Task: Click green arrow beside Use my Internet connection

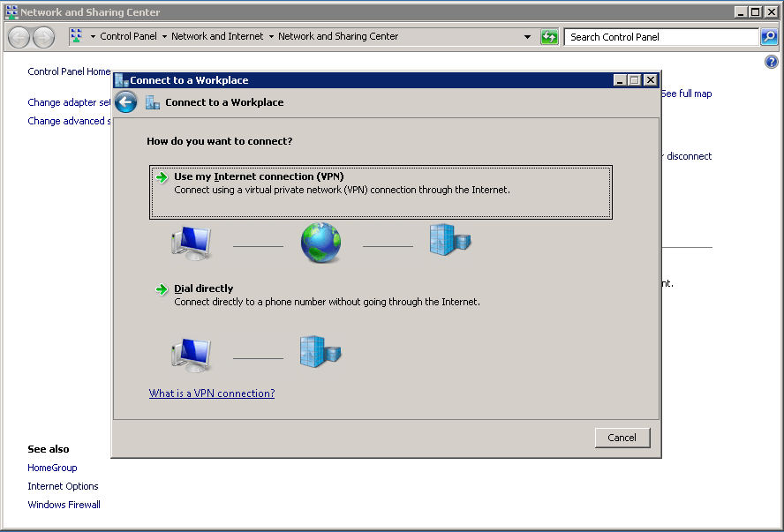Action: tap(162, 177)
